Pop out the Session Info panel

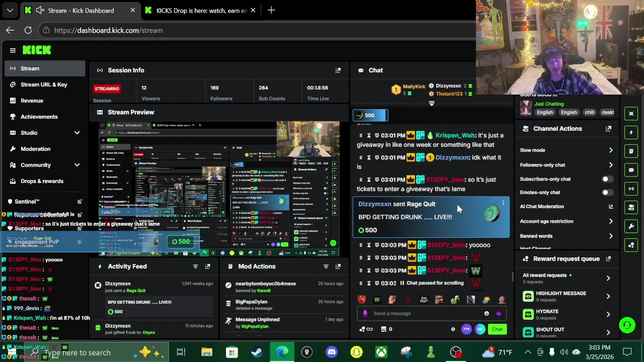pos(338,70)
